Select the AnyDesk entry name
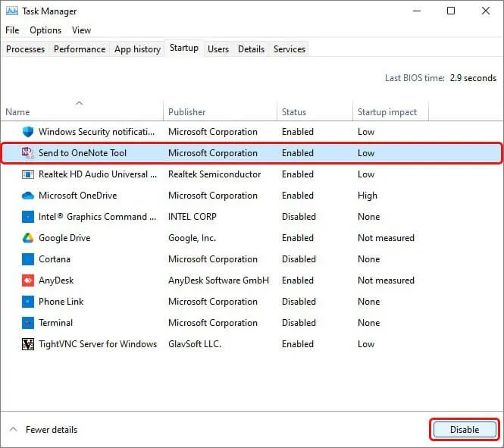Image resolution: width=504 pixels, height=448 pixels. point(56,280)
